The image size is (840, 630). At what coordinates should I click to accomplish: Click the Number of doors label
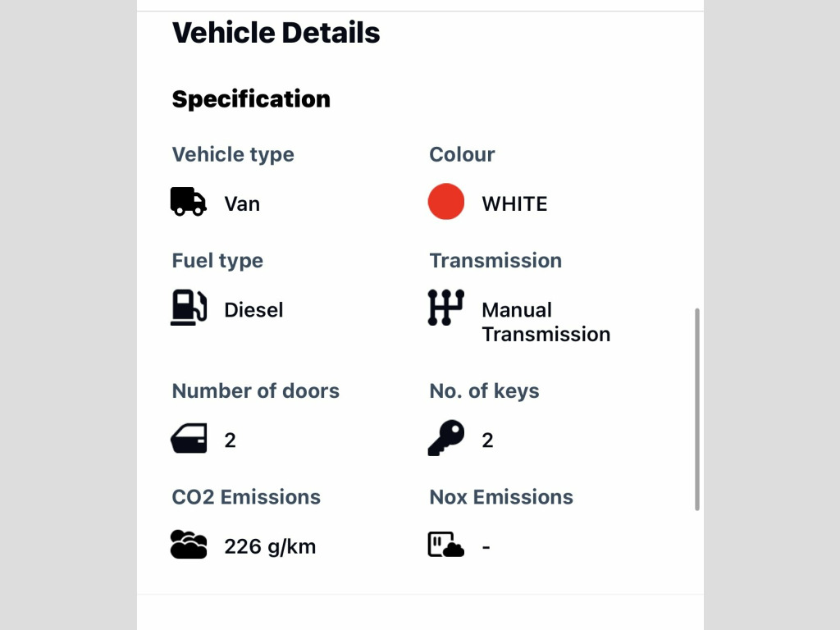click(x=256, y=391)
